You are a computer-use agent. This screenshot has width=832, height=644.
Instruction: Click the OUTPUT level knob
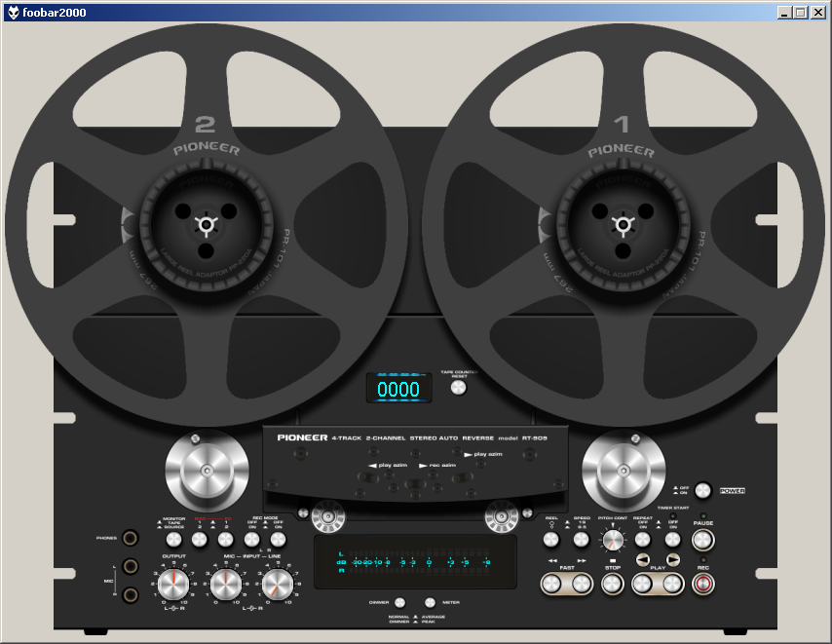click(173, 584)
